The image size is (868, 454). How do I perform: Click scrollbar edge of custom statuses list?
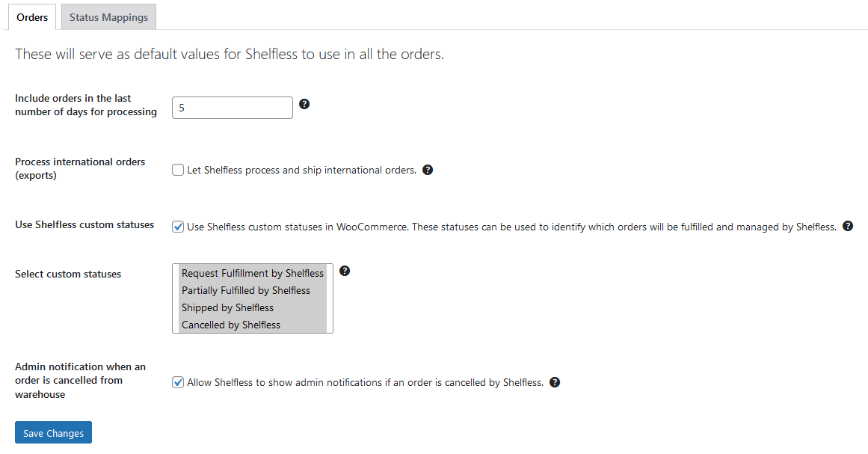click(x=330, y=298)
